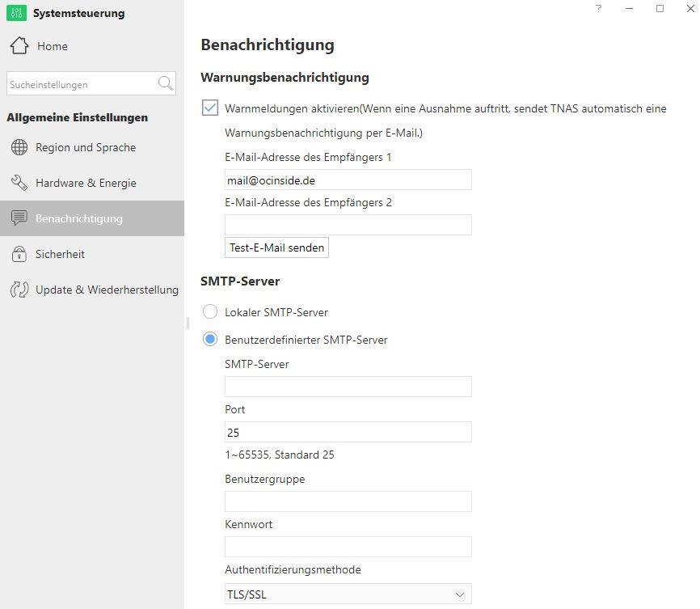
Task: Open help via question mark icon
Action: tap(598, 9)
